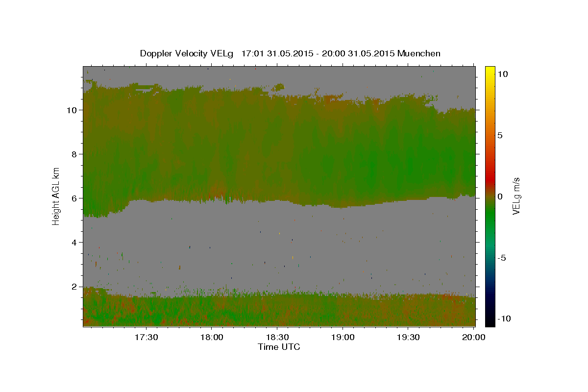Click the plot title "Doppler Velocity VELg"
Screen dimensions: 588x392
pos(187,53)
